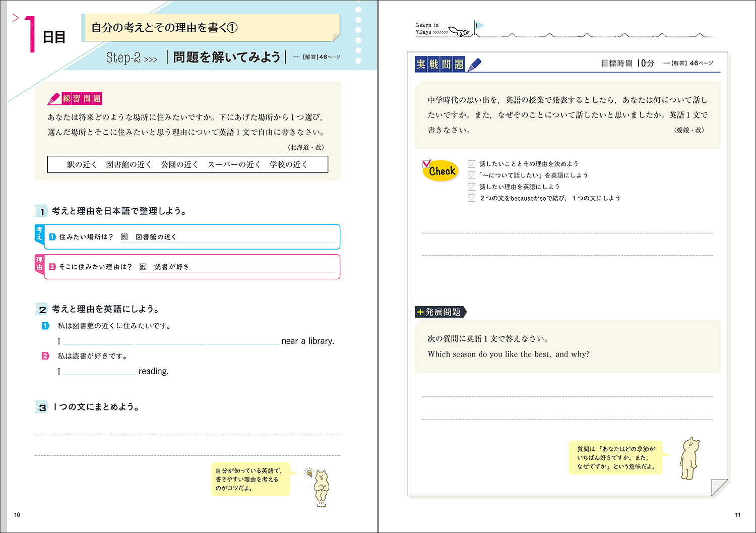
Task: Click the pink 2 badge beside そこに住みたい理由は？
Action: 52,267
